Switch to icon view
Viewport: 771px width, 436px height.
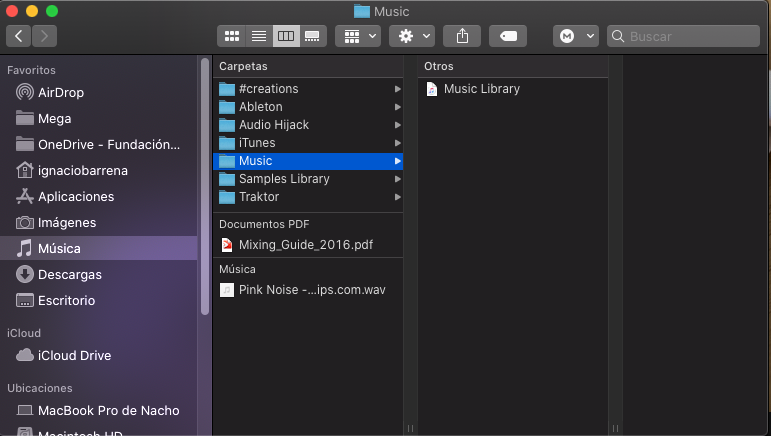click(232, 36)
